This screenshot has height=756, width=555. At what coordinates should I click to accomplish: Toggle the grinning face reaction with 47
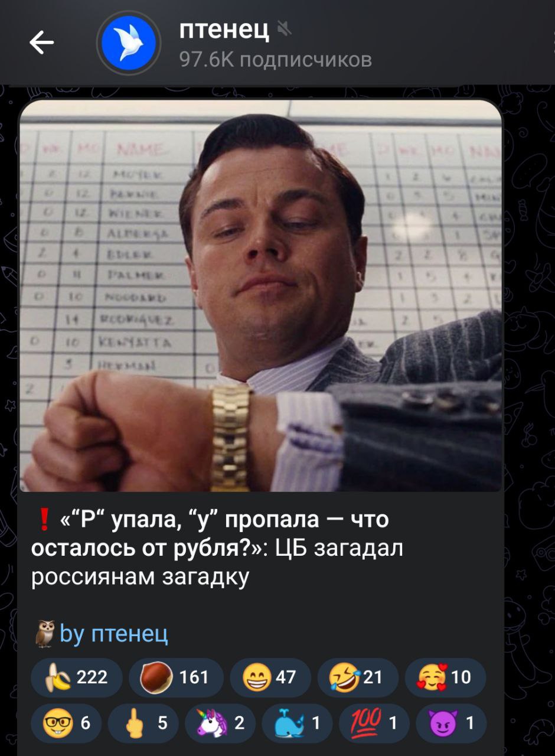tap(270, 677)
